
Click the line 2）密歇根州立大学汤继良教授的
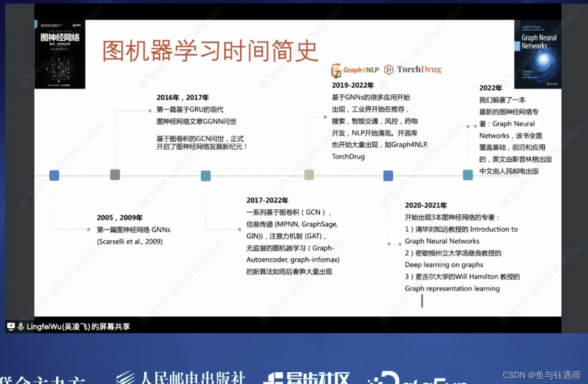(453, 253)
